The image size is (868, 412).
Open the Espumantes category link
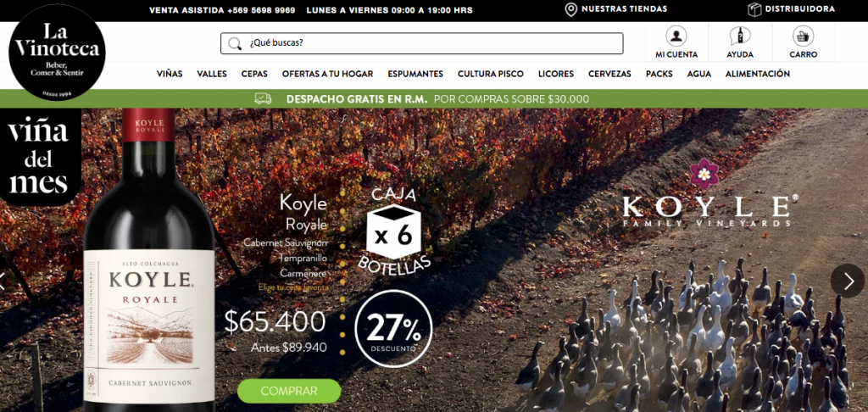pyautogui.click(x=415, y=74)
